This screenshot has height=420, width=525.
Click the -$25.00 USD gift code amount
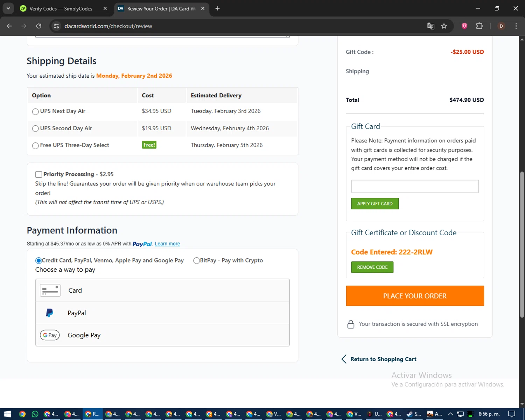pyautogui.click(x=467, y=52)
